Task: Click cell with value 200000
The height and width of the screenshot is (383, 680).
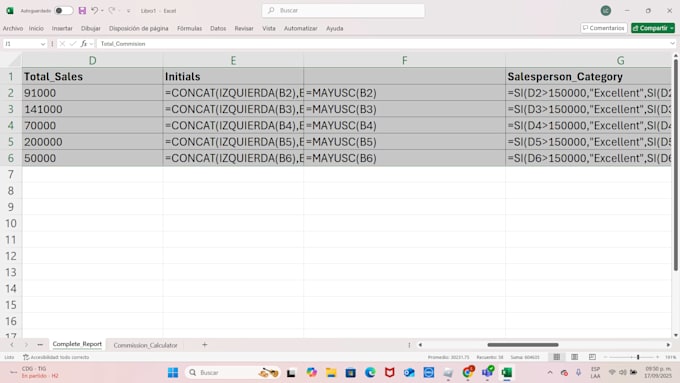Action: pos(92,142)
